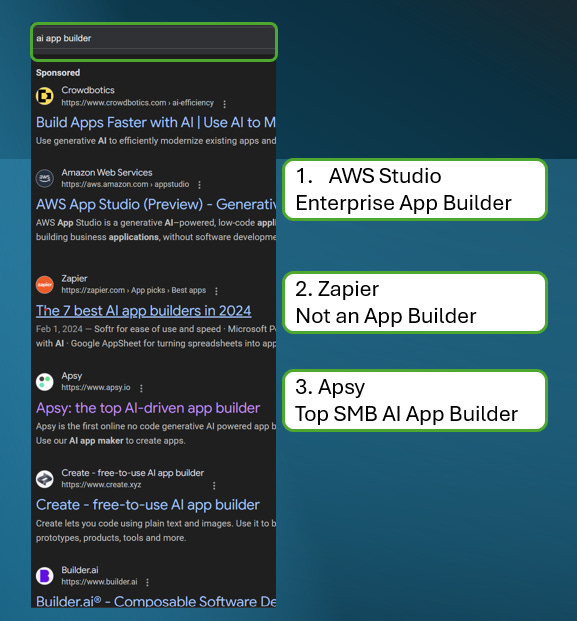Click the 'ai app builder' search field
The height and width of the screenshot is (621, 577).
[154, 42]
